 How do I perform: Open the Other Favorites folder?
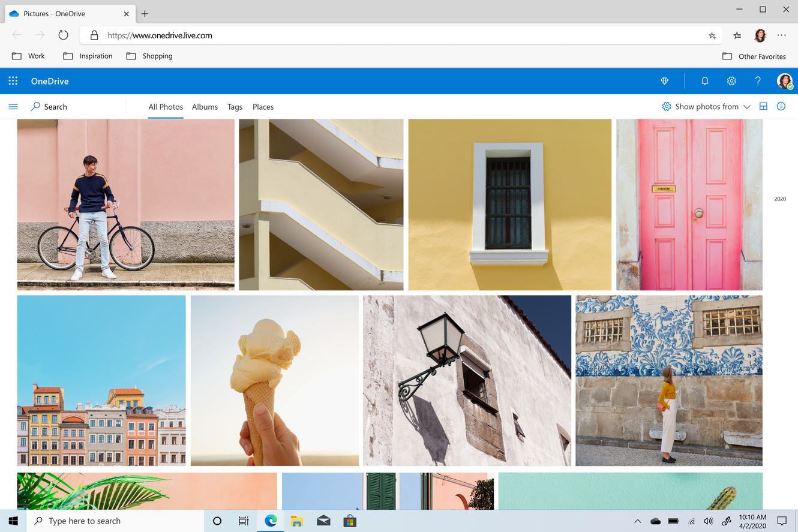[x=754, y=56]
